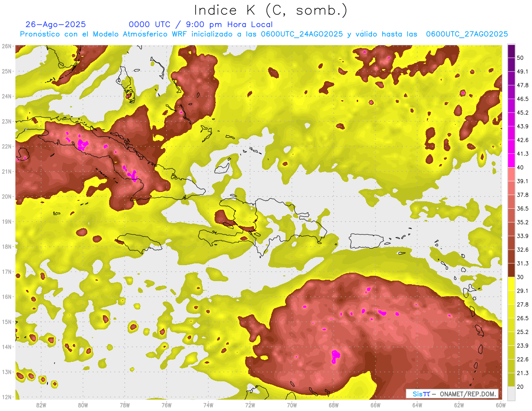This screenshot has width=532, height=411.
Task: Click the "49.1" legend value
Action: pos(522,71)
